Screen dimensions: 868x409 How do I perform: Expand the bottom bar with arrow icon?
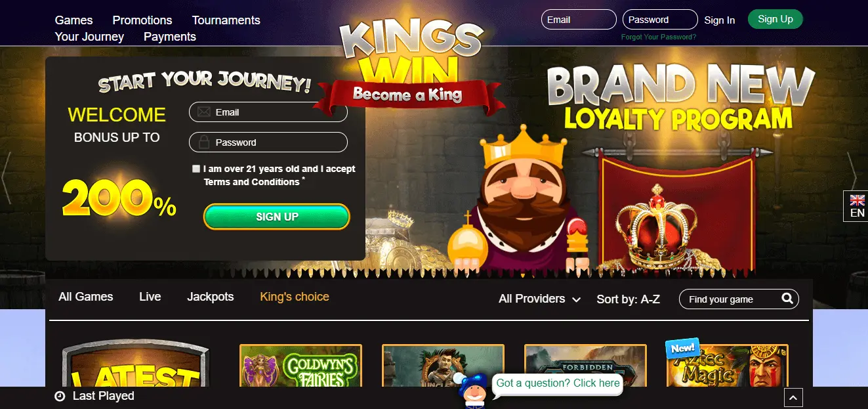click(793, 397)
